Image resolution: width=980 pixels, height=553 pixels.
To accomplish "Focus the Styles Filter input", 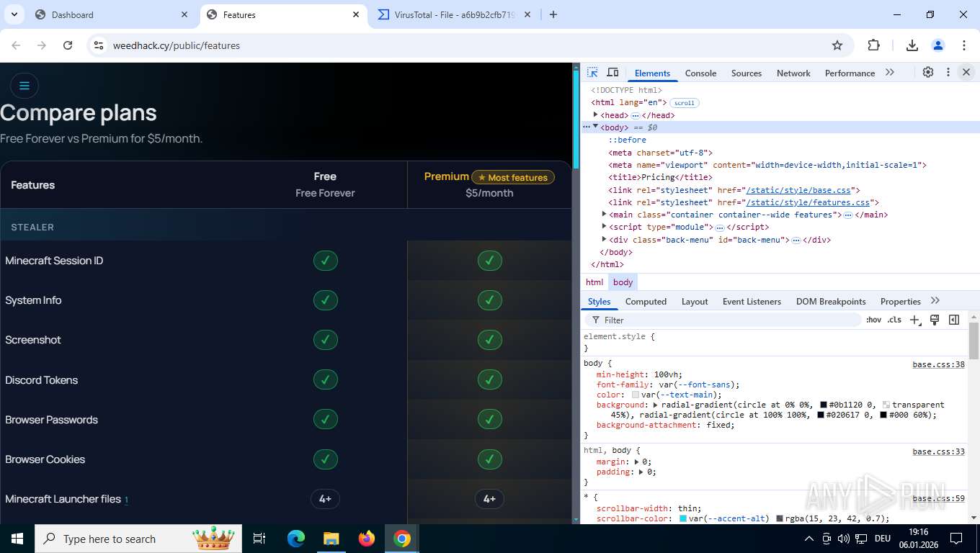I will pyautogui.click(x=724, y=320).
